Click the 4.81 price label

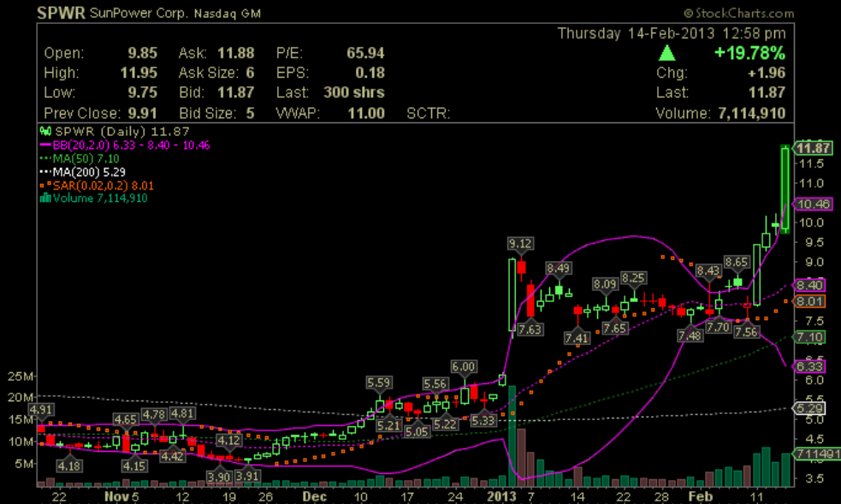click(x=182, y=413)
